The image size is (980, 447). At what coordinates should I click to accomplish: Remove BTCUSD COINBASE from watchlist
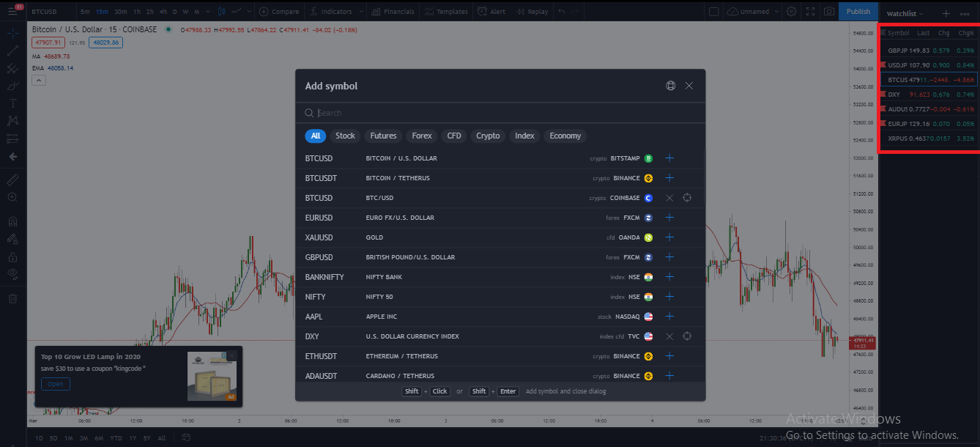[669, 198]
